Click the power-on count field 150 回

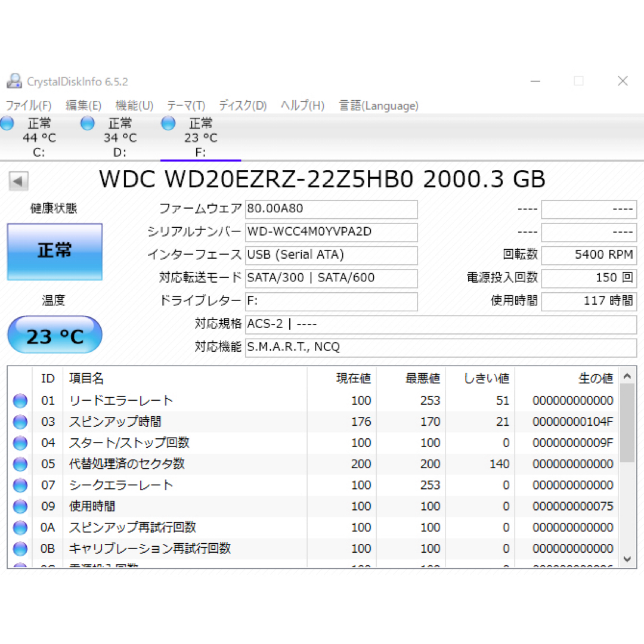coord(589,278)
